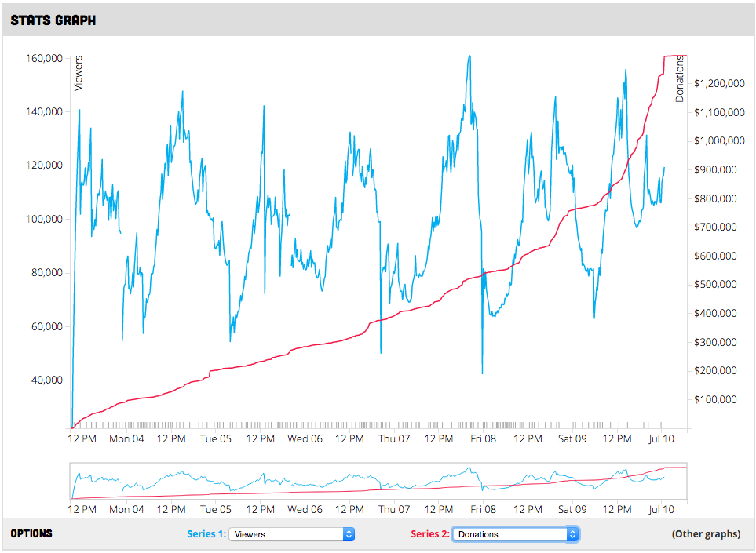Screen dimensions: 756x553
Task: Click inside the overview range selector chart
Action: click(378, 482)
